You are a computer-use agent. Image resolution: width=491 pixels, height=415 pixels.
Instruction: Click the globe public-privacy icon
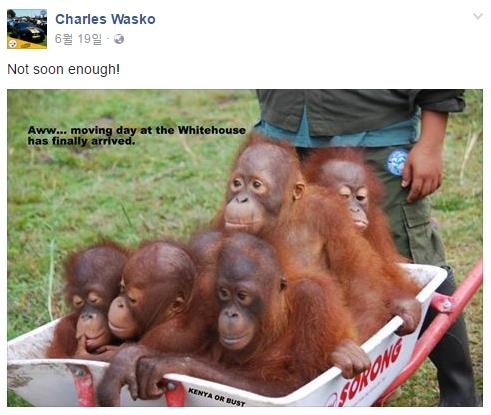[119, 39]
